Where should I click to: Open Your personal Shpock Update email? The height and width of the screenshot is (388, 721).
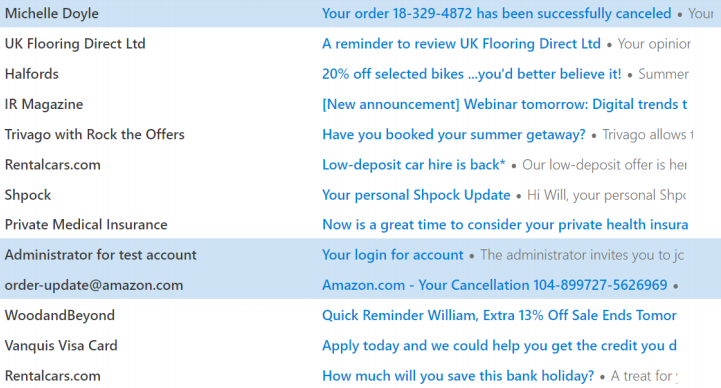416,195
